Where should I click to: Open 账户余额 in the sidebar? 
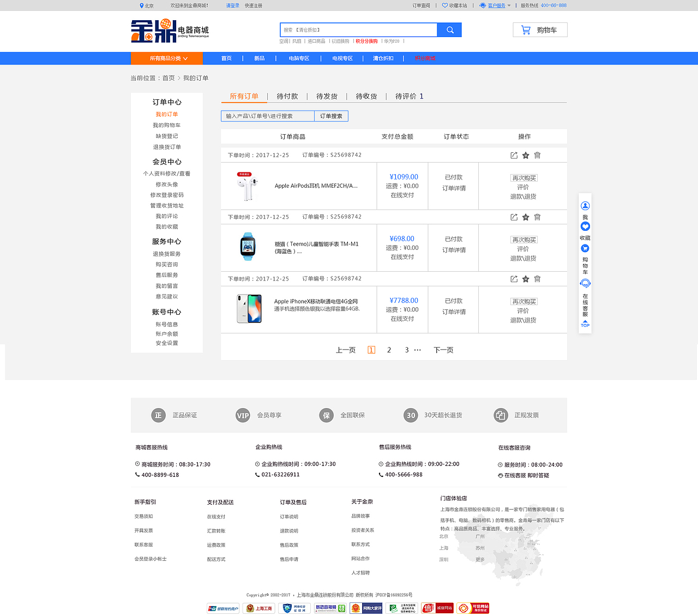pos(167,334)
